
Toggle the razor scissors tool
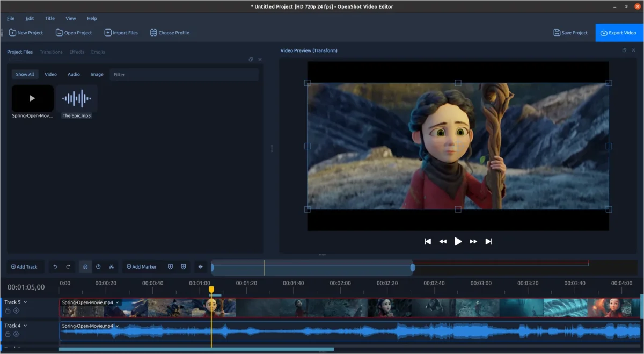[x=111, y=266]
